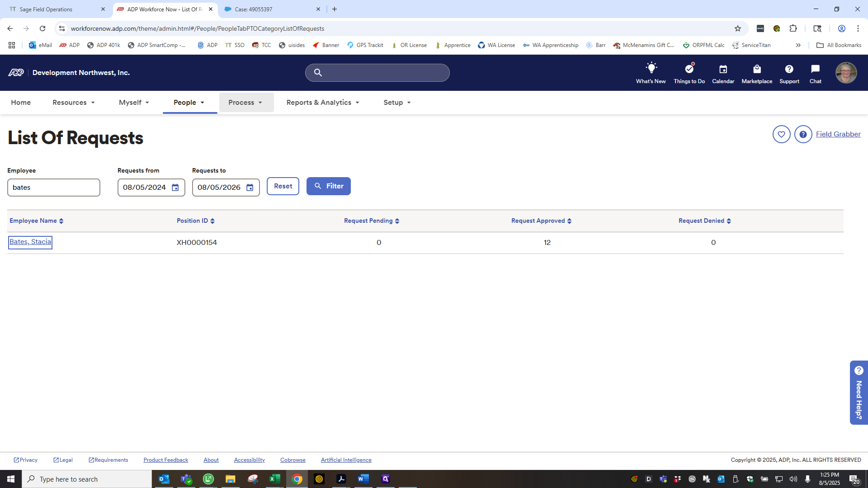Click the help circle icon beside Field Grabber
This screenshot has width=868, height=488.
(803, 134)
